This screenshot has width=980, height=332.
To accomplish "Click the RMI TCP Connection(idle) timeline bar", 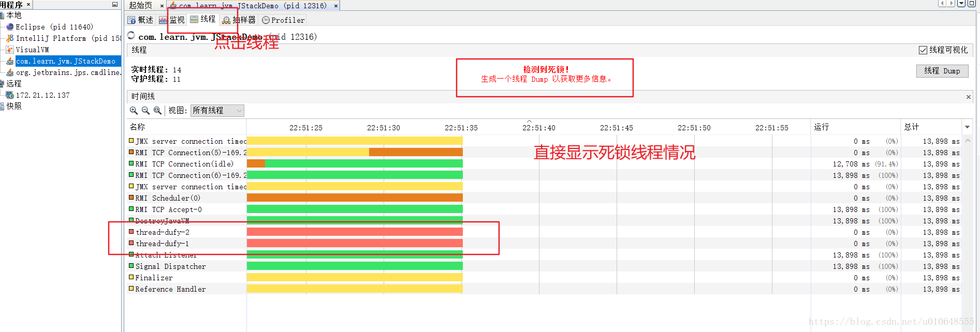I will [x=355, y=163].
